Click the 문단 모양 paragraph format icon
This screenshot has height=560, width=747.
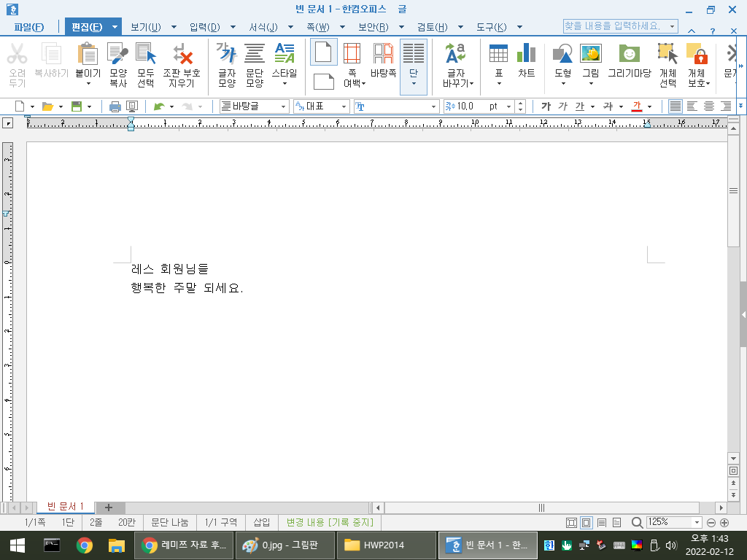pyautogui.click(x=255, y=65)
